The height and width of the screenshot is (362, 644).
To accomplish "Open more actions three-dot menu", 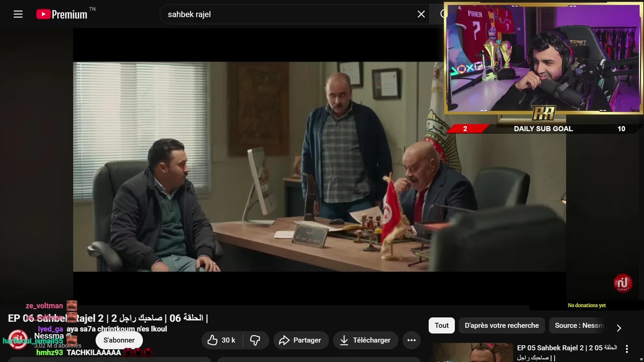I will click(412, 340).
